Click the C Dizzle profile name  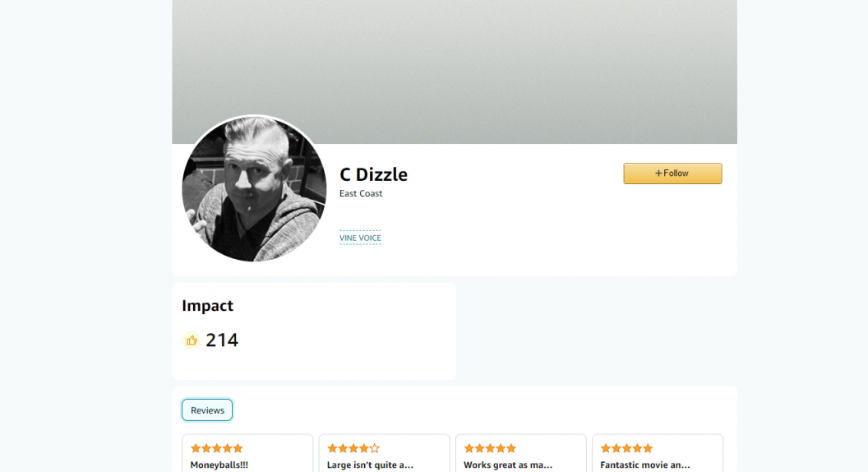coord(374,174)
